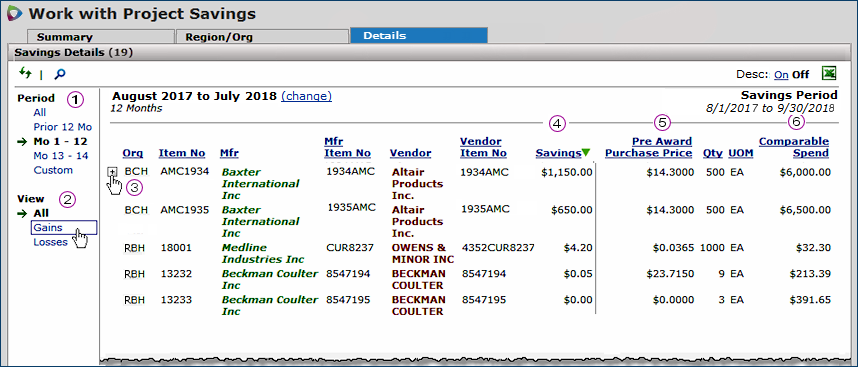
Task: Choose the Mo 13 - 14 period
Action: (x=61, y=155)
